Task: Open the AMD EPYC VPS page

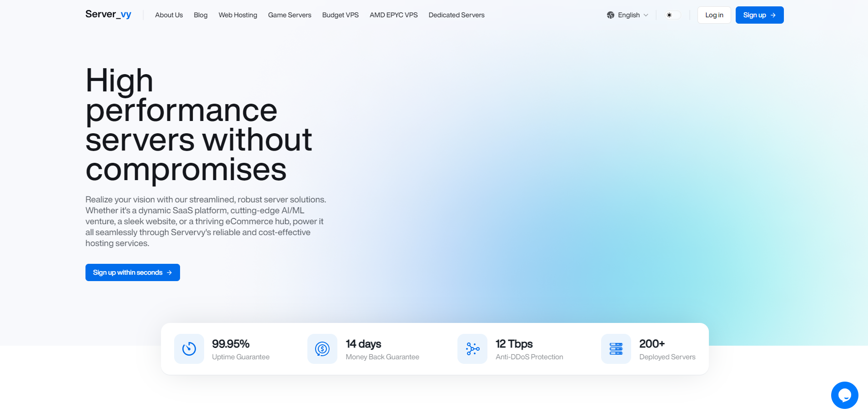Action: (393, 15)
